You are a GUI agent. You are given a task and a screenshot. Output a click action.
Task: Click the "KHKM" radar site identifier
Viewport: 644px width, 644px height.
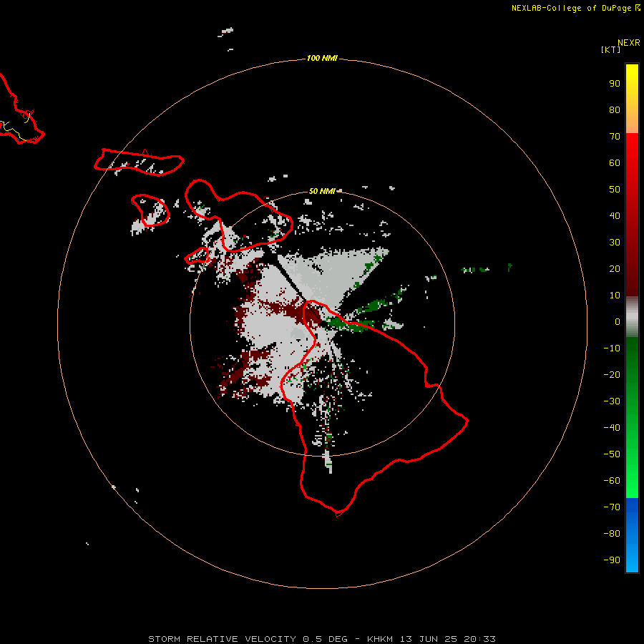click(381, 639)
